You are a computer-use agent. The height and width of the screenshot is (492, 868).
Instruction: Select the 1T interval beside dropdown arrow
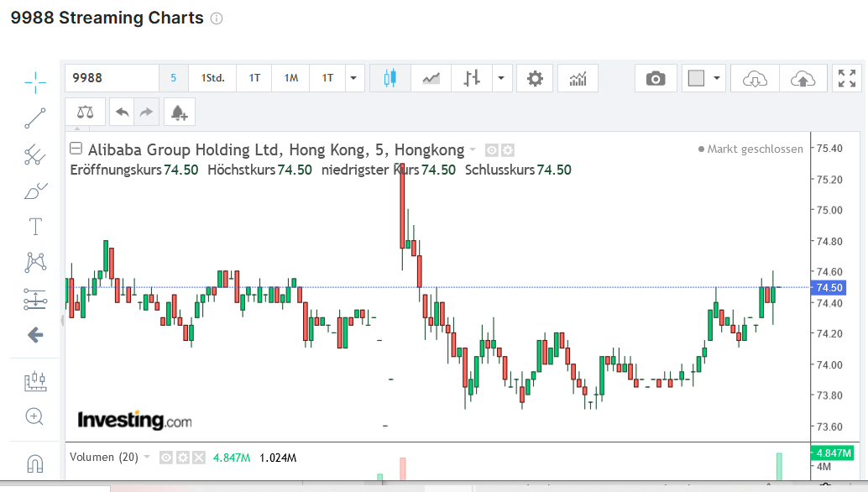327,78
